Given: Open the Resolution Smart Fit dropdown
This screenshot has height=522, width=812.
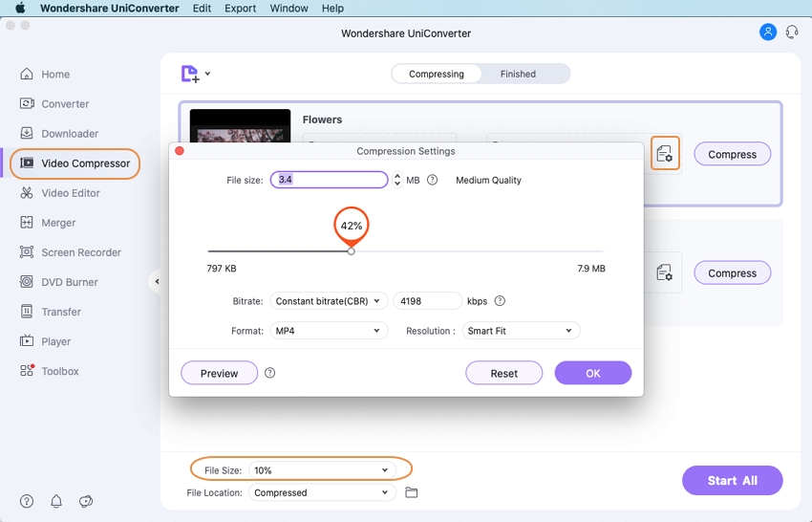Looking at the screenshot, I should click(x=520, y=331).
